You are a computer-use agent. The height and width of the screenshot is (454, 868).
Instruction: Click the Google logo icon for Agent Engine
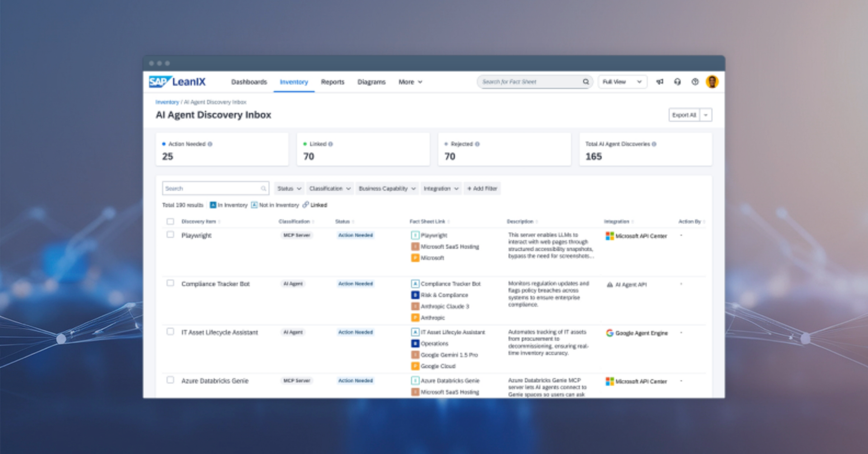tap(609, 333)
